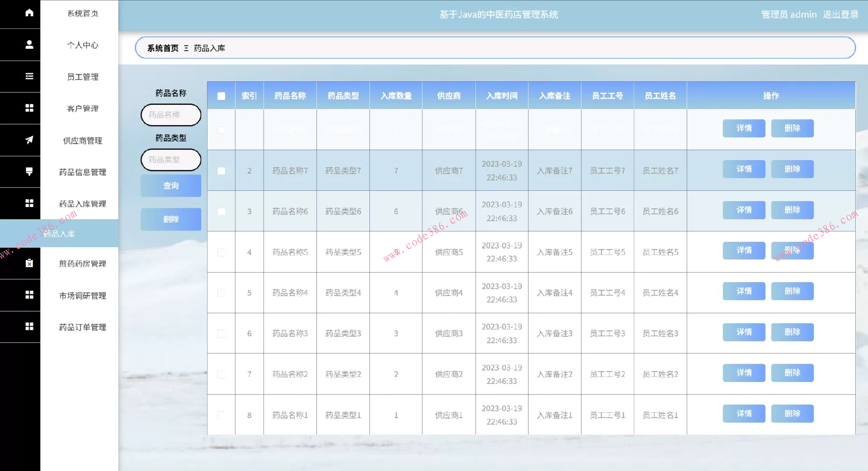Screen dimensions: 868x471
Task: Click the clipboard icon beside 煎药药房管理
Action: (29, 263)
